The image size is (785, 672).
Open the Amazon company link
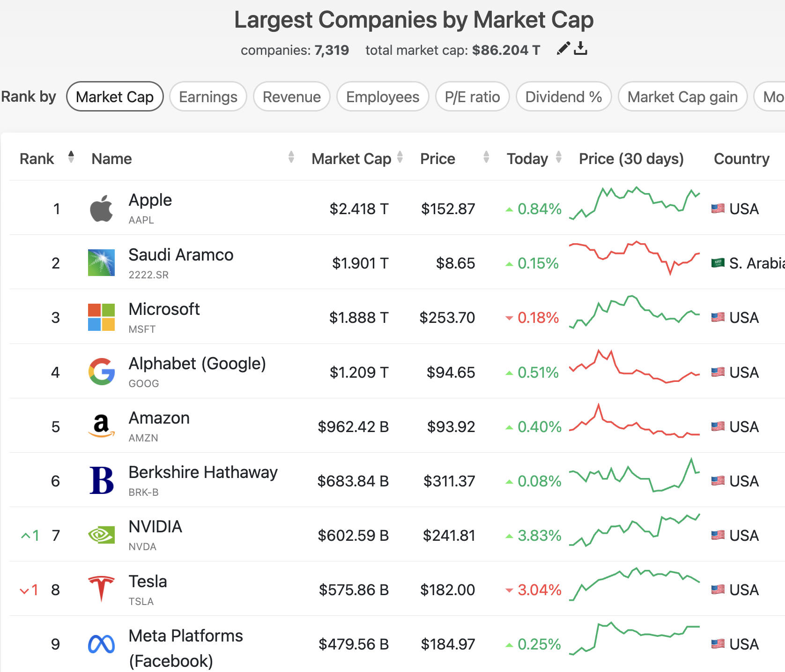pyautogui.click(x=159, y=418)
